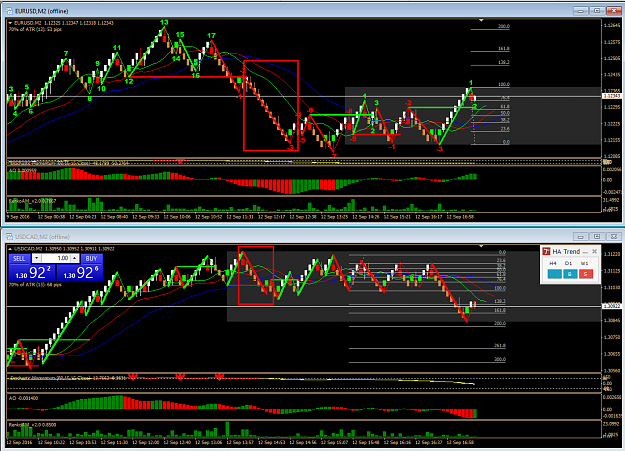Image resolution: width=625 pixels, height=451 pixels.
Task: Click the HA Trend panel logo icon
Action: 546,252
